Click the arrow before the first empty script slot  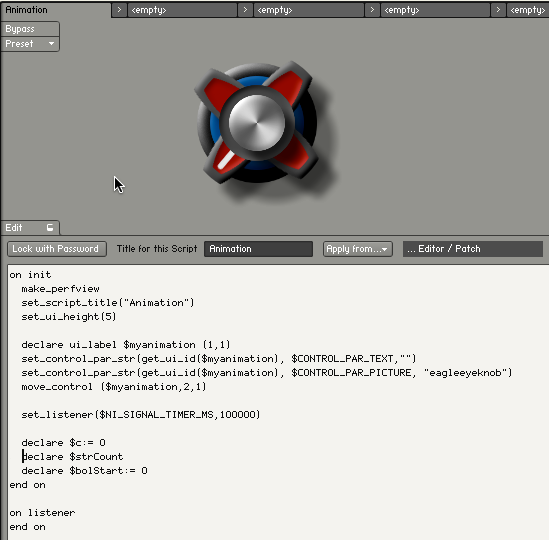pyautogui.click(x=119, y=10)
